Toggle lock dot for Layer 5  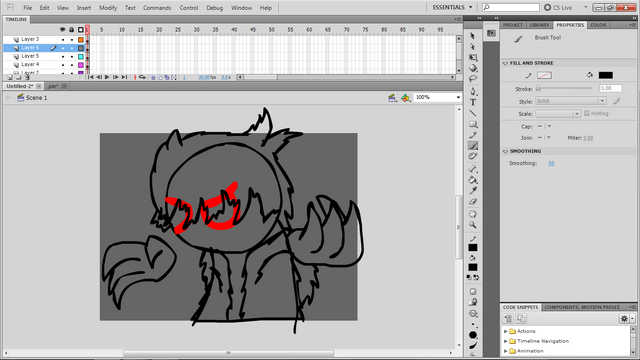pos(72,57)
